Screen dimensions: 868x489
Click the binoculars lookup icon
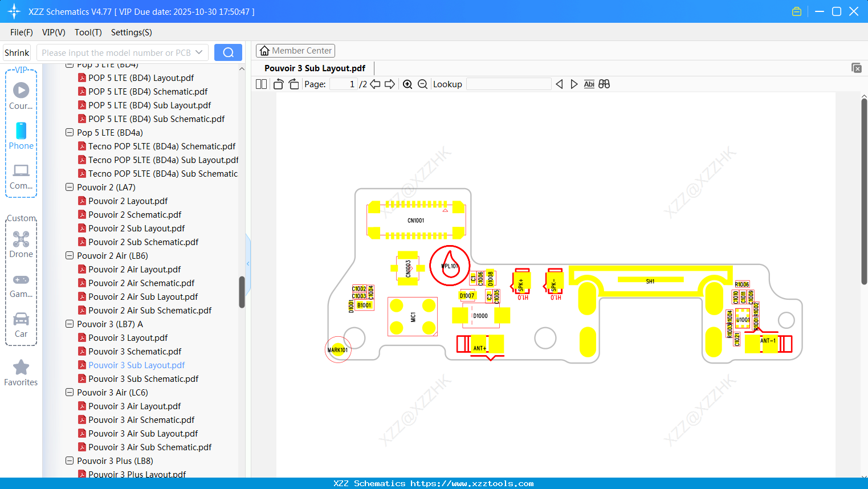(604, 84)
